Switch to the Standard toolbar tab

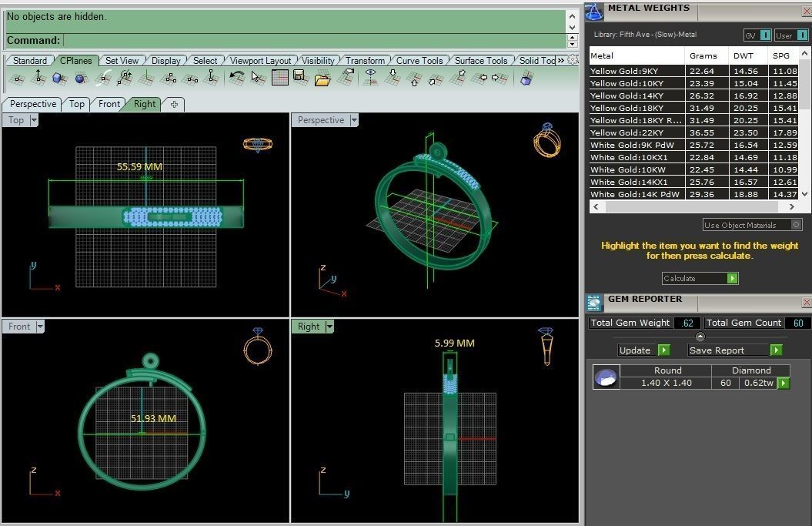point(29,61)
